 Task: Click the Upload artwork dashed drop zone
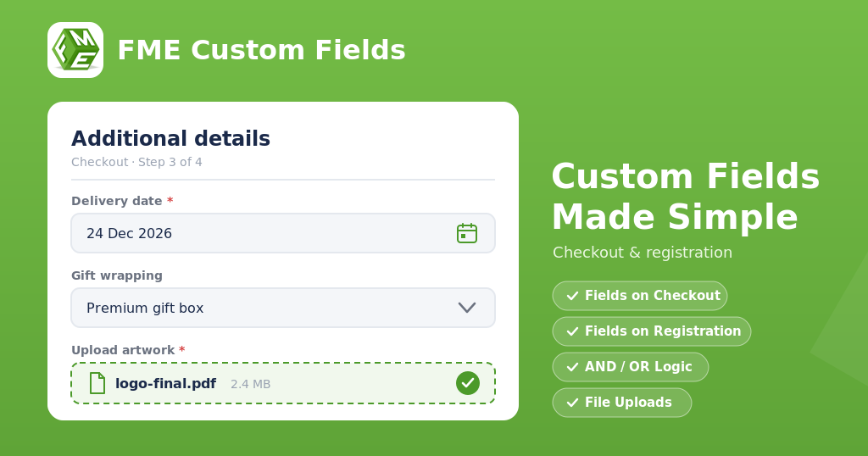tap(283, 383)
